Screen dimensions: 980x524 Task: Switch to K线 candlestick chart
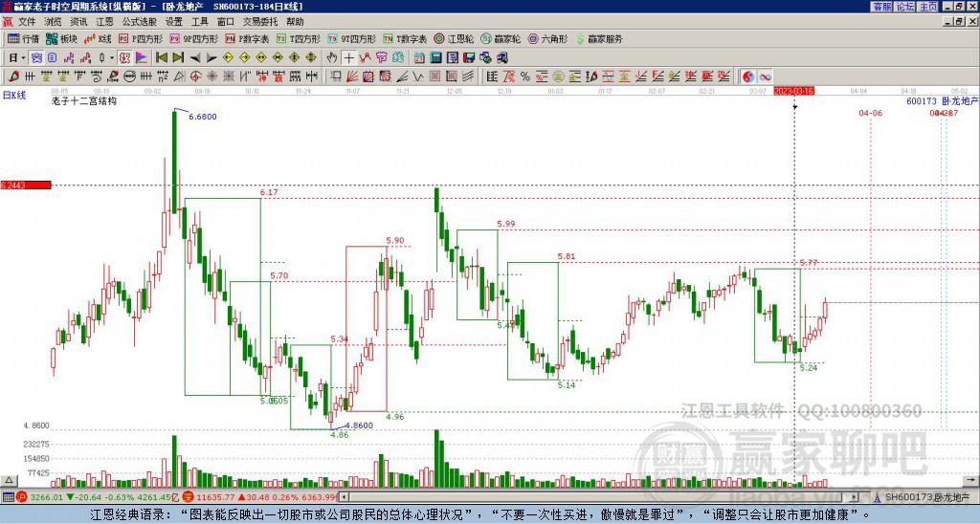[98, 38]
